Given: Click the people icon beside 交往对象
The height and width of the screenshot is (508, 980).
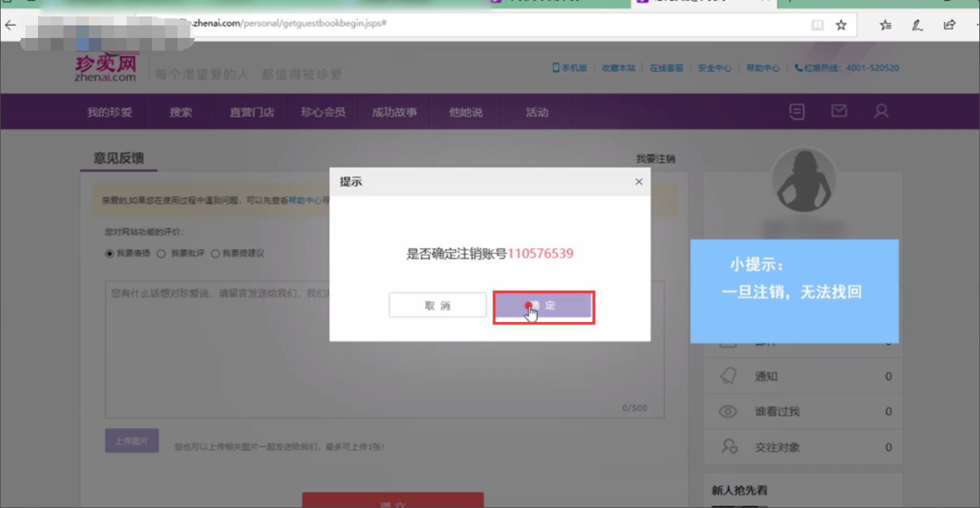Looking at the screenshot, I should coord(727,447).
